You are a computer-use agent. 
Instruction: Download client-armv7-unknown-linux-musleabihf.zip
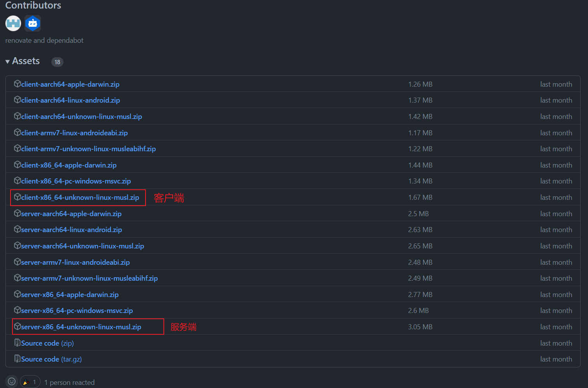88,149
